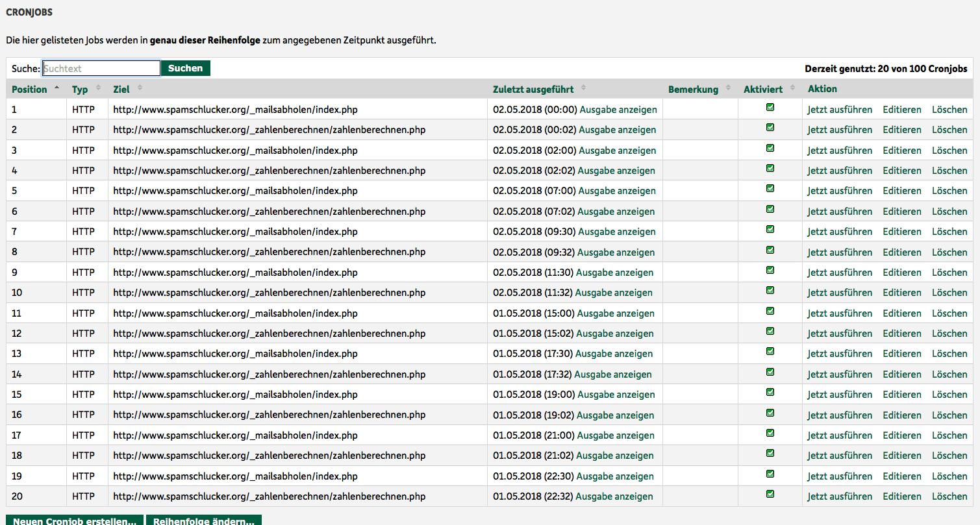Image resolution: width=980 pixels, height=525 pixels.
Task: Run cronjob 3 with Jetzt ausführen
Action: 840,151
